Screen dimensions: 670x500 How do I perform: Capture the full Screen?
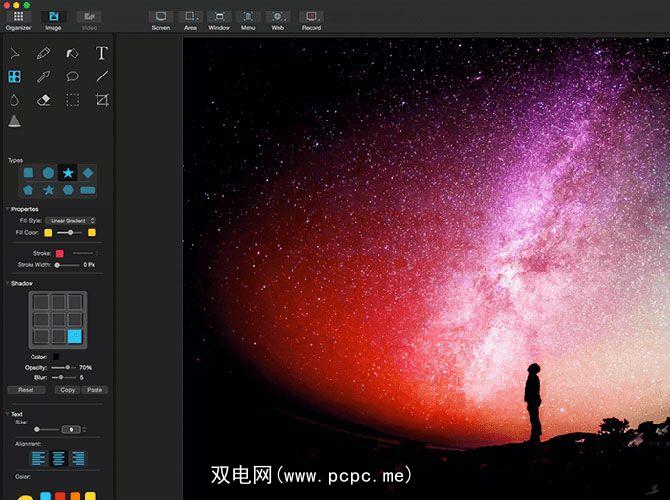click(x=161, y=21)
